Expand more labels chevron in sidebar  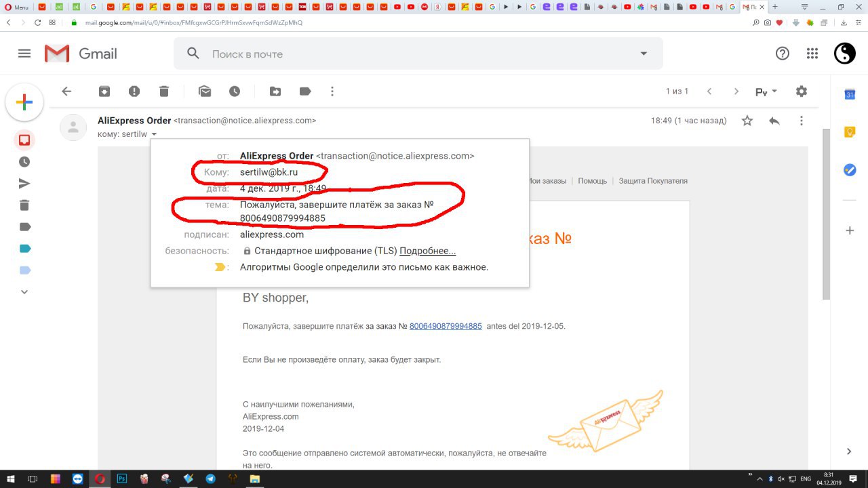click(x=24, y=291)
